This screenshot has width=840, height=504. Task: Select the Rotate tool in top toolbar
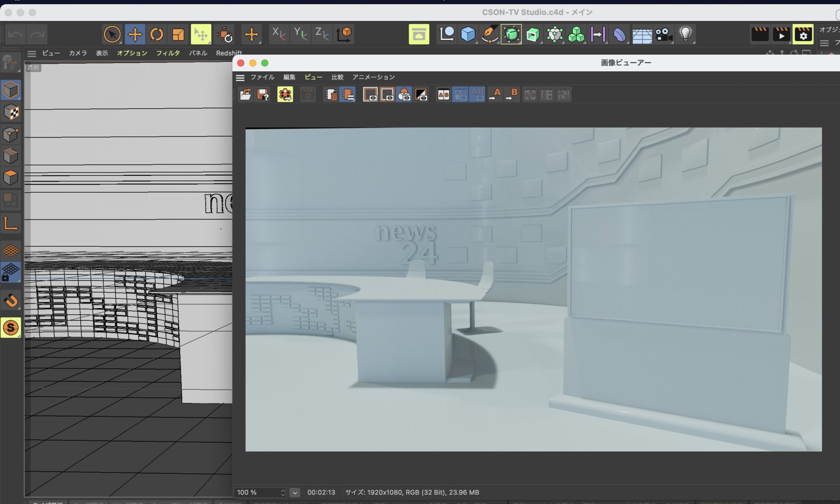(157, 34)
